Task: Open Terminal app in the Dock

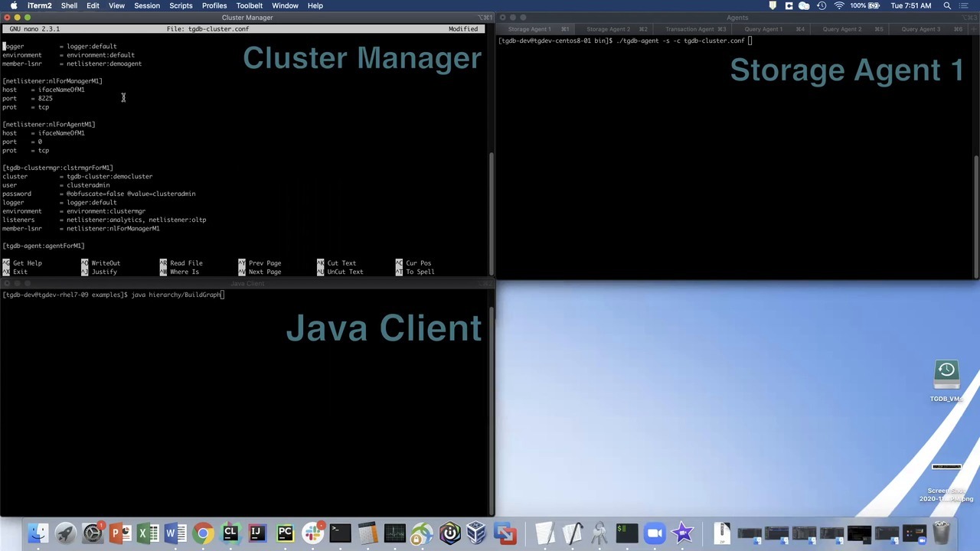Action: coord(340,533)
